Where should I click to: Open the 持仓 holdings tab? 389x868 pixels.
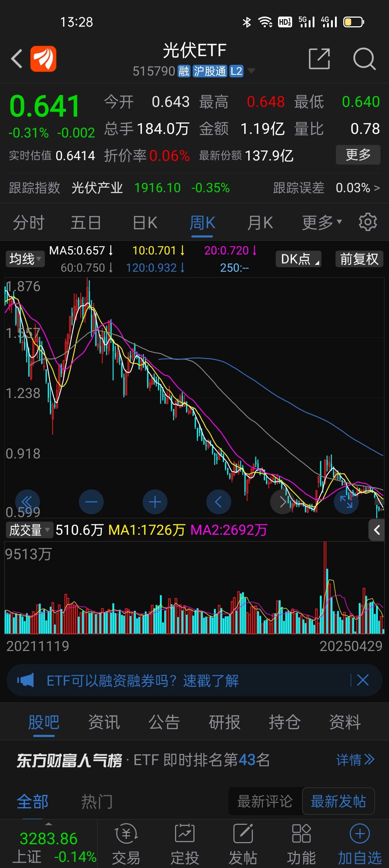pyautogui.click(x=285, y=722)
